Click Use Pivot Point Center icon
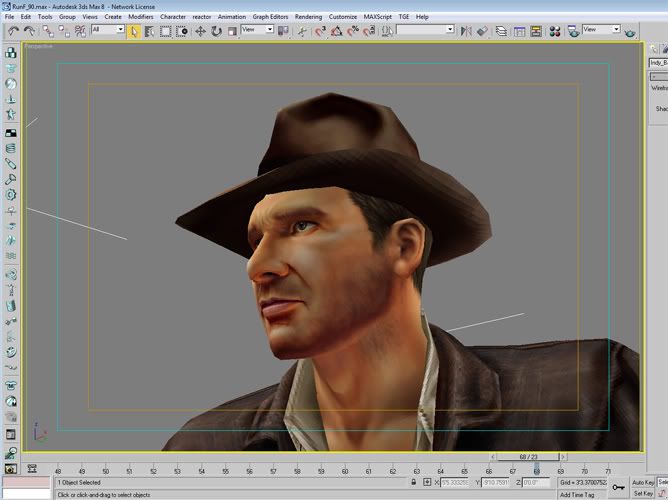 click(283, 31)
